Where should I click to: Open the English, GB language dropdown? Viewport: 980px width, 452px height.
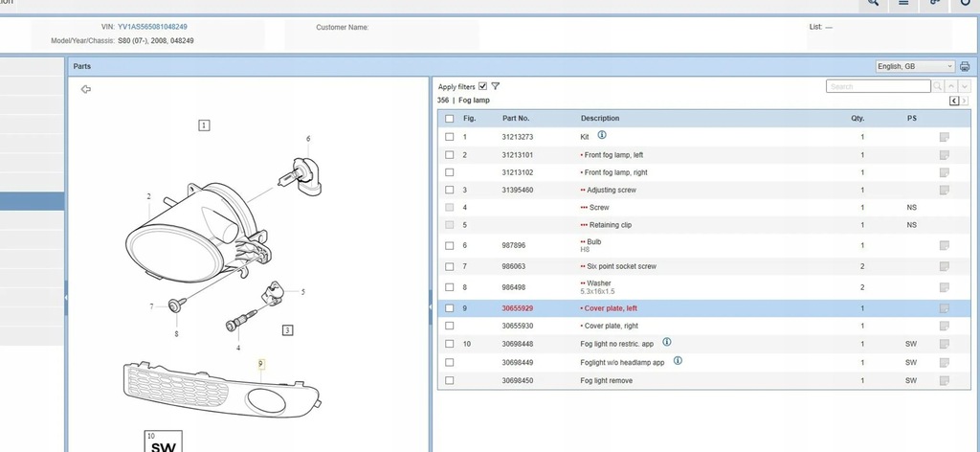(x=915, y=66)
